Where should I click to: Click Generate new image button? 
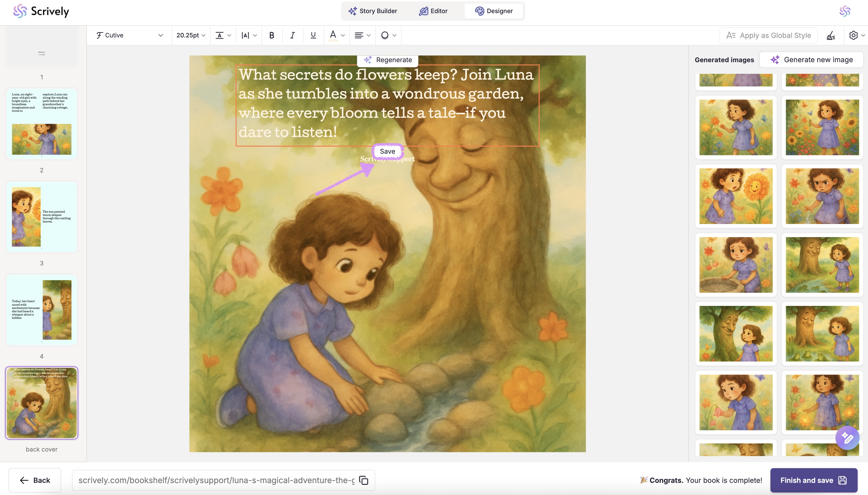(x=811, y=60)
